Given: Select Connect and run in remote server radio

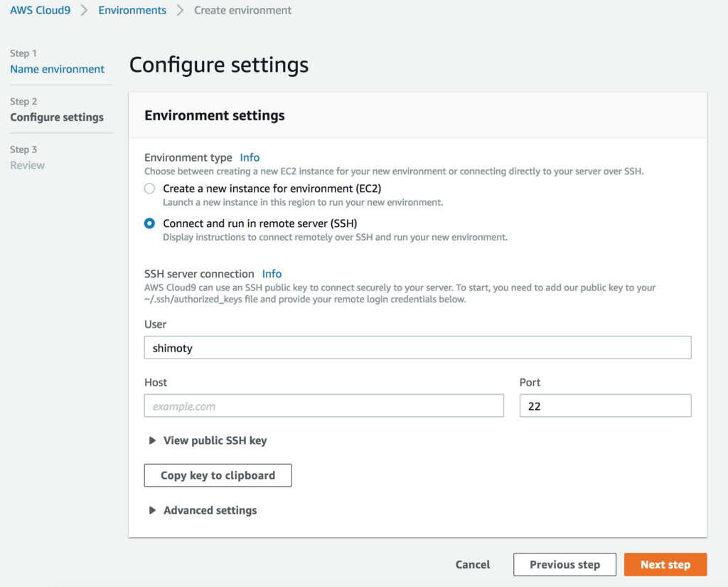Looking at the screenshot, I should (149, 223).
